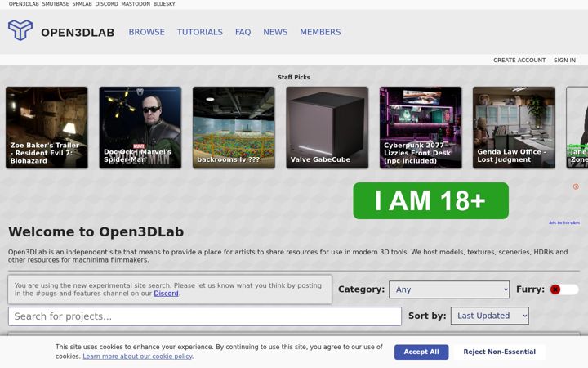Image resolution: width=588 pixels, height=368 pixels.
Task: Open Valve GabeCube thumbnail
Action: (x=327, y=128)
